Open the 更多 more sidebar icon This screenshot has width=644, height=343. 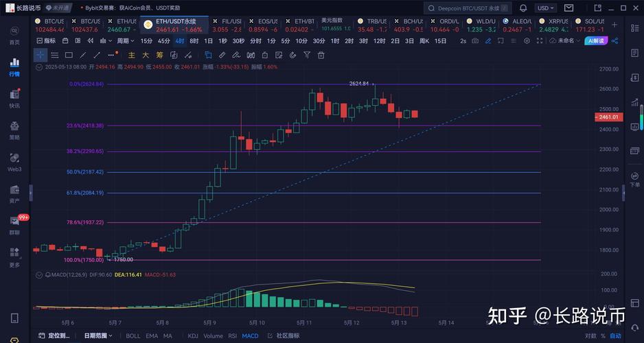[x=14, y=257]
